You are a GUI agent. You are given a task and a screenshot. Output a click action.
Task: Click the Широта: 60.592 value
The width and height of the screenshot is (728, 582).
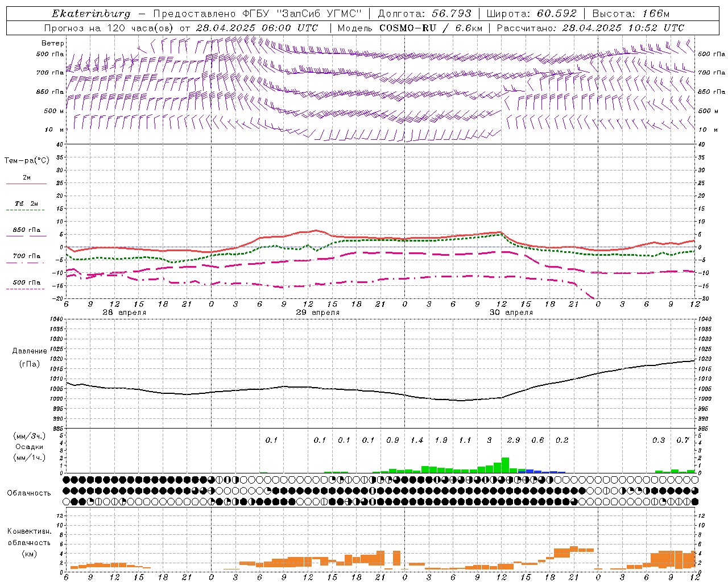click(531, 14)
